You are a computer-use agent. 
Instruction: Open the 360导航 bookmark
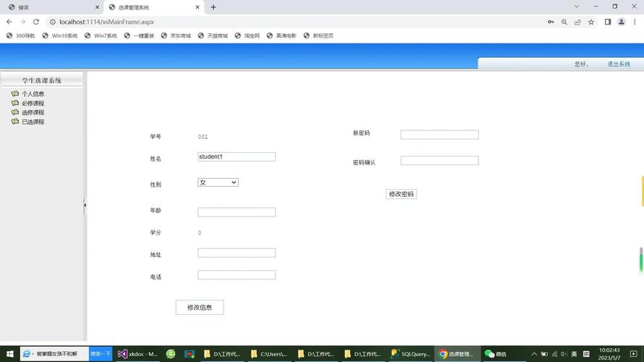coord(20,35)
